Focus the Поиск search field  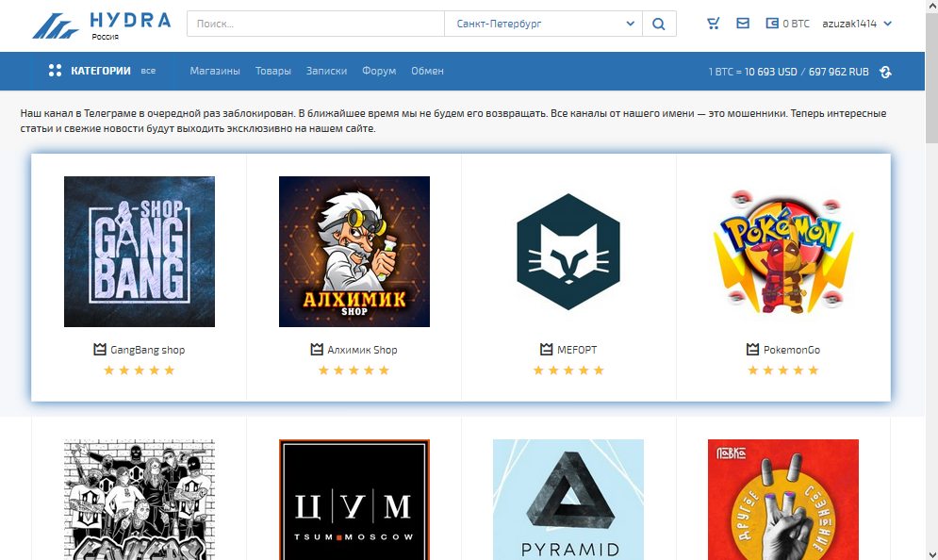316,24
